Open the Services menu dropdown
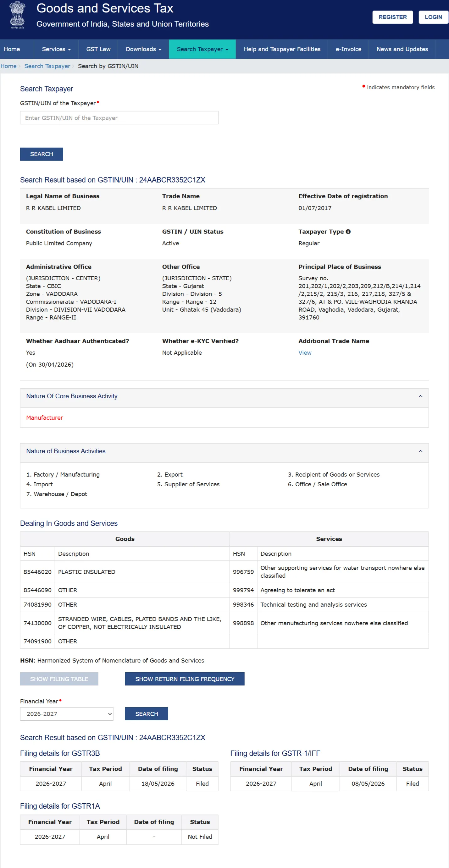The image size is (449, 868). [56, 49]
